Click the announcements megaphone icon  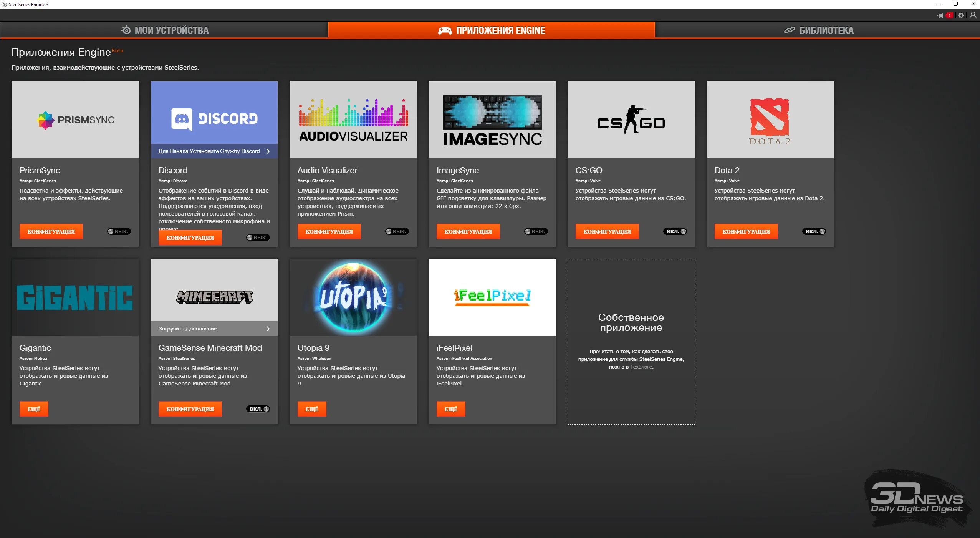point(940,16)
